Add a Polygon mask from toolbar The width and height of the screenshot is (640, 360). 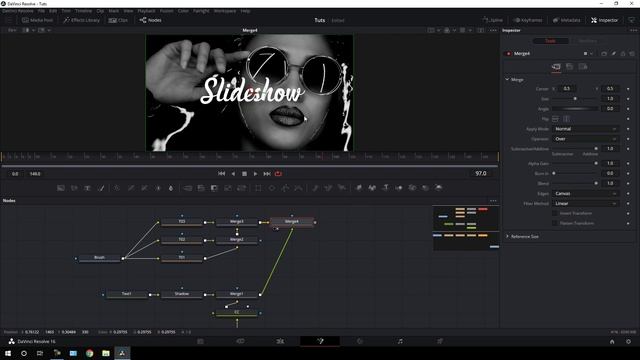[x=285, y=188]
